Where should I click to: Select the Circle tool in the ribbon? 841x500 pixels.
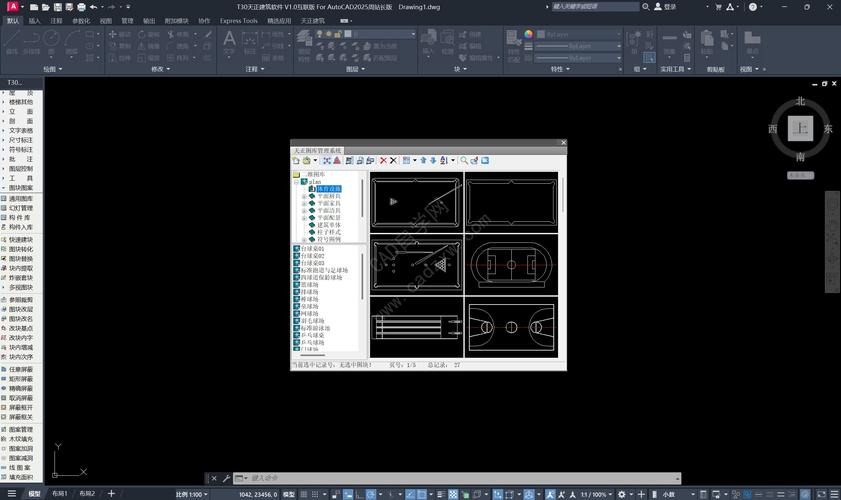51,42
